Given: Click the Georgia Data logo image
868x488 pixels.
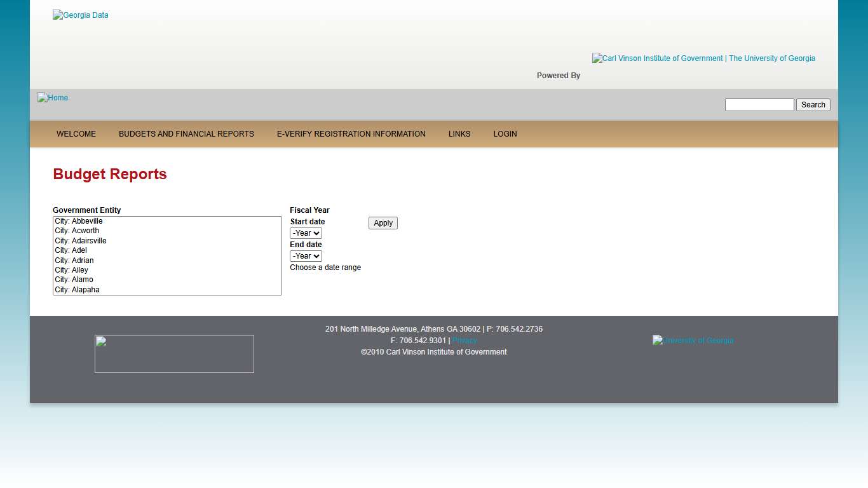Looking at the screenshot, I should tap(81, 15).
